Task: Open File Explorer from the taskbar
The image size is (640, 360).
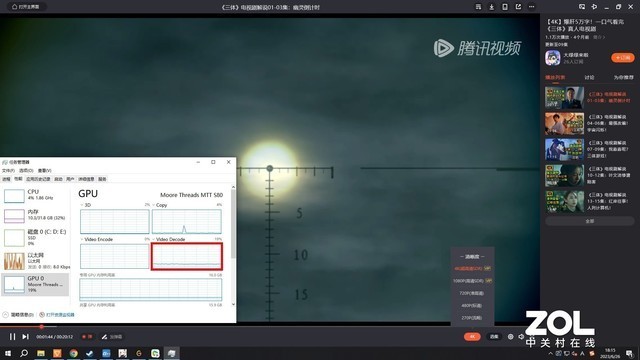Action: (x=41, y=353)
